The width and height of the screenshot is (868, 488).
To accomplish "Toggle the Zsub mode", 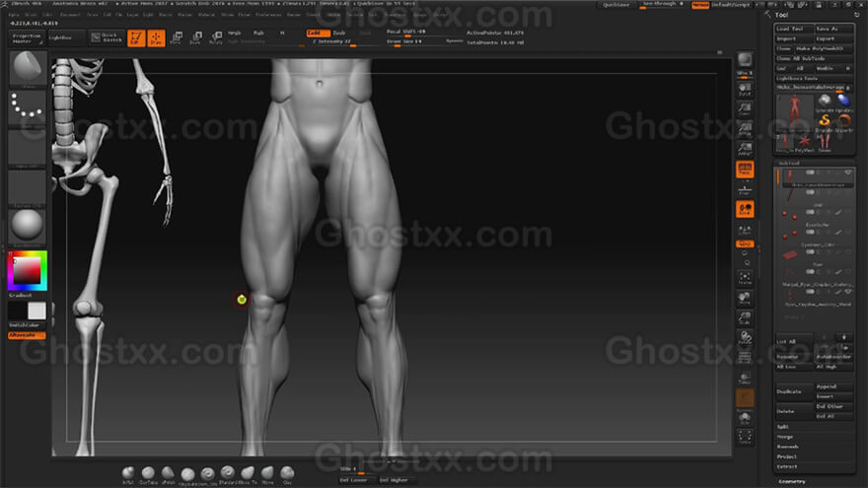I will [338, 34].
